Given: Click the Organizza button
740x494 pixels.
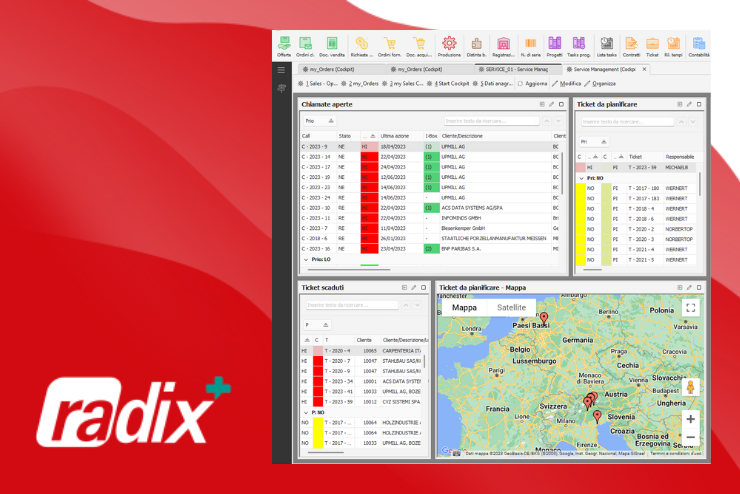Looking at the screenshot, I should pos(600,84).
